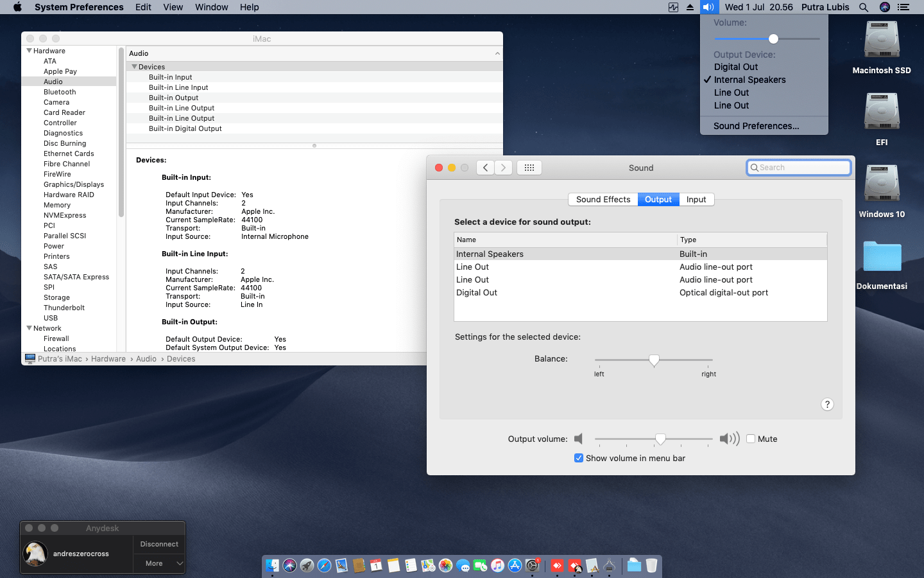Open Spotlight search from the menu bar
The width and height of the screenshot is (924, 578).
pyautogui.click(x=864, y=7)
